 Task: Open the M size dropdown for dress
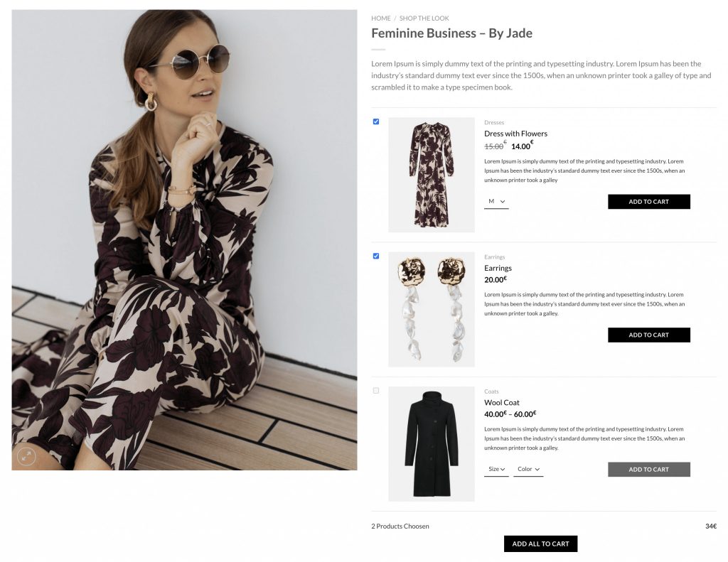(x=496, y=201)
